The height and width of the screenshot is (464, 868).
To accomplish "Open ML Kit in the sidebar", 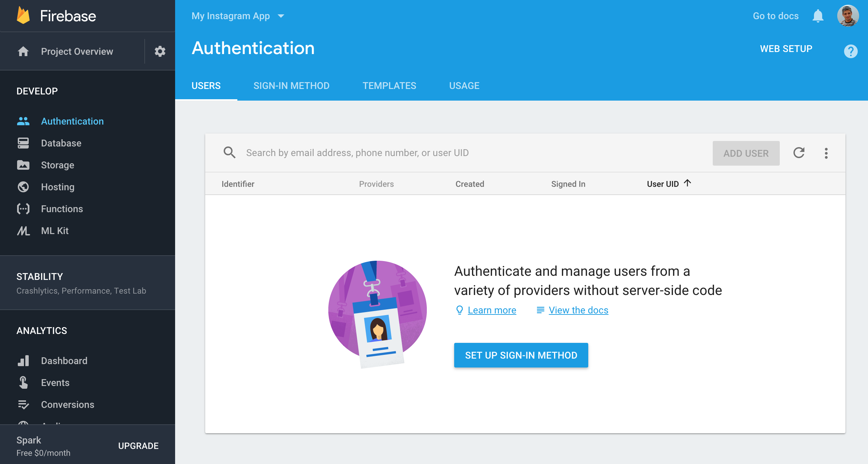I will coord(55,231).
